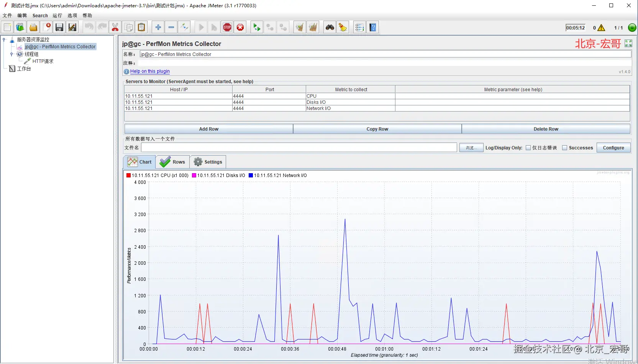Stop all remote engines icon
The height and width of the screenshot is (364, 638).
(270, 27)
